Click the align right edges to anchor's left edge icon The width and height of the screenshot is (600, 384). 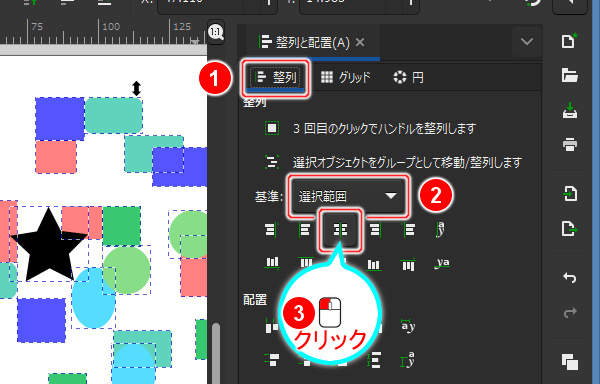pyautogui.click(x=271, y=230)
